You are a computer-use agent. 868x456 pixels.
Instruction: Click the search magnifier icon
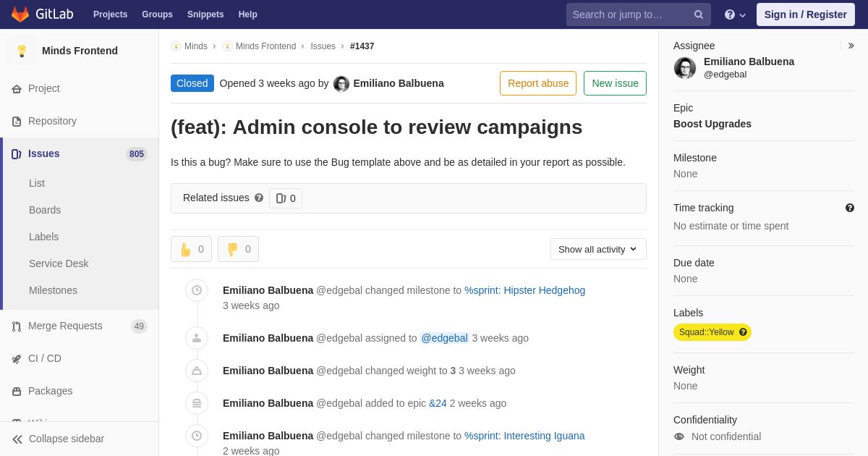[698, 14]
